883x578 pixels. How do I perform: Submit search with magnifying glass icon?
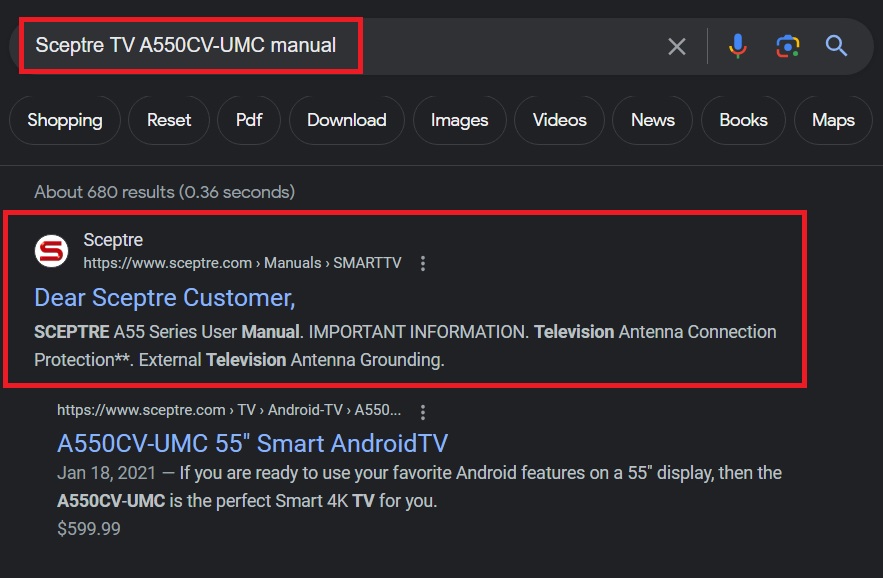[x=836, y=46]
